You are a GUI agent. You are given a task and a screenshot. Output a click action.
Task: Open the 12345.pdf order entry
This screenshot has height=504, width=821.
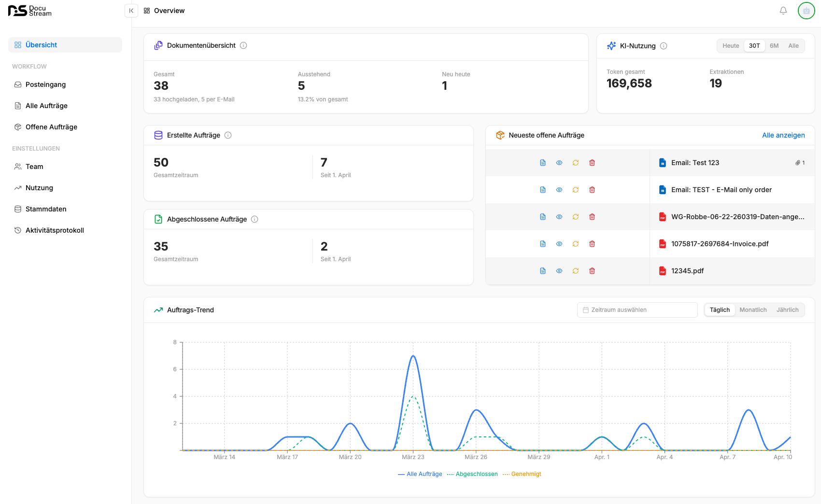tap(687, 271)
